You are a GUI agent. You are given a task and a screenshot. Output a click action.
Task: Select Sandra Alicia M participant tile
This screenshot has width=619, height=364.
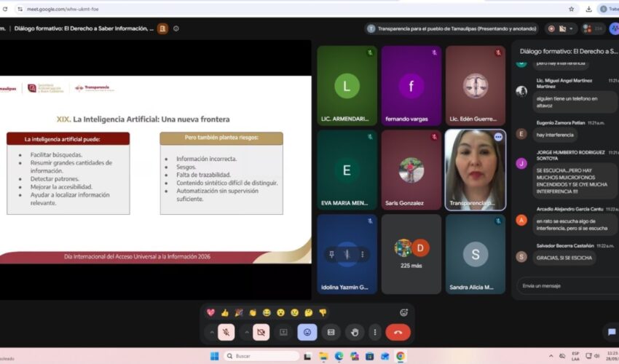476,254
